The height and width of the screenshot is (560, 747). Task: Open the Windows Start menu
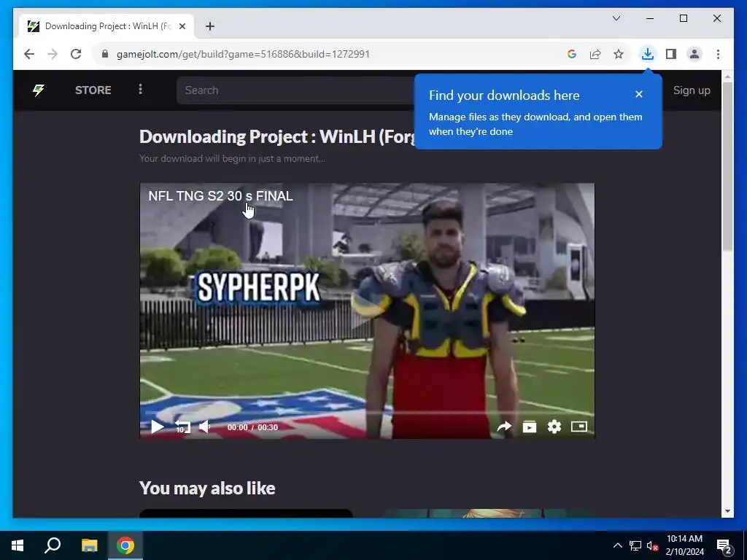18,545
